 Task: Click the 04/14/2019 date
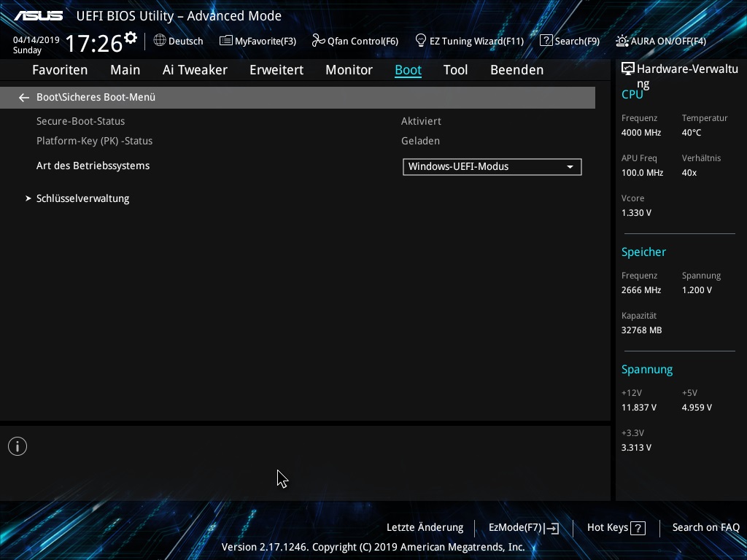click(36, 40)
